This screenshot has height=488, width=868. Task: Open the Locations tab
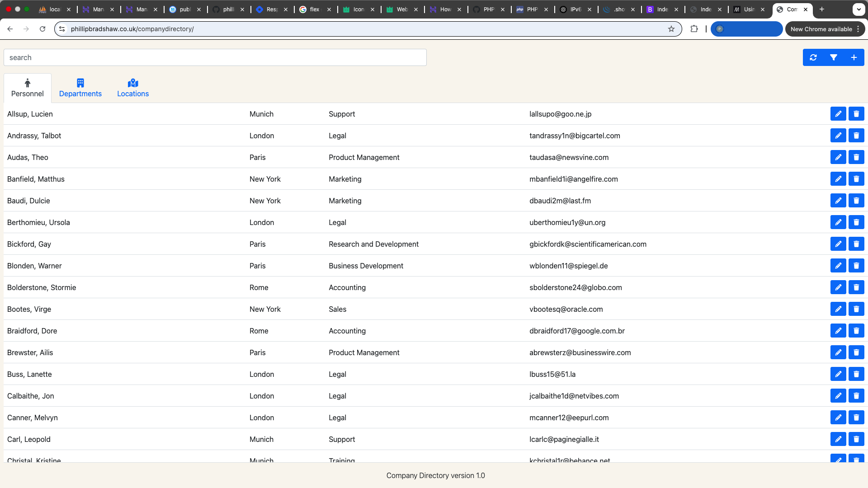point(132,88)
